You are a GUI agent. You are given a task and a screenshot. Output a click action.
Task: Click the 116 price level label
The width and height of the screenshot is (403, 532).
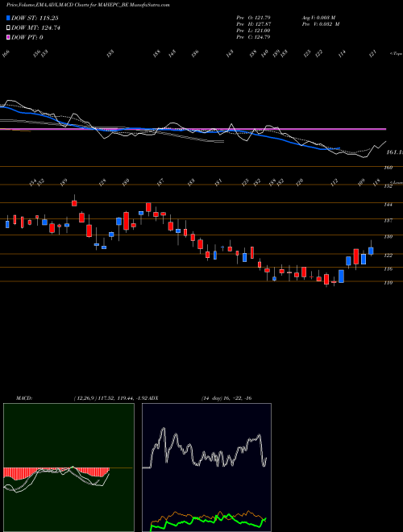click(388, 268)
